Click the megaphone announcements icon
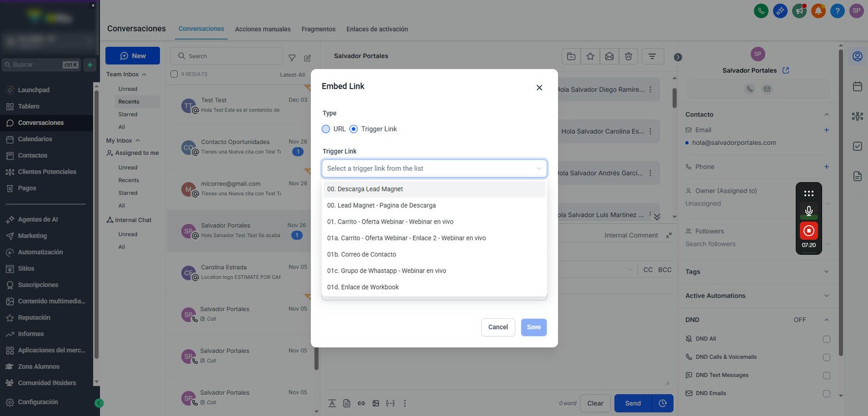Image resolution: width=868 pixels, height=416 pixels. pyautogui.click(x=799, y=11)
